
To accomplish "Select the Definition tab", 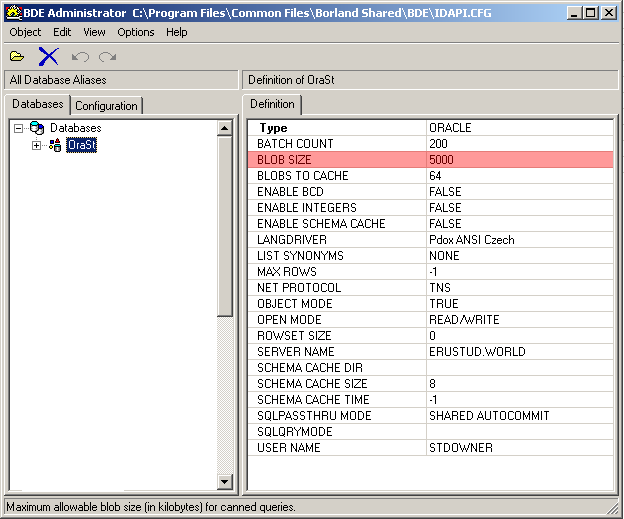I will (272, 104).
